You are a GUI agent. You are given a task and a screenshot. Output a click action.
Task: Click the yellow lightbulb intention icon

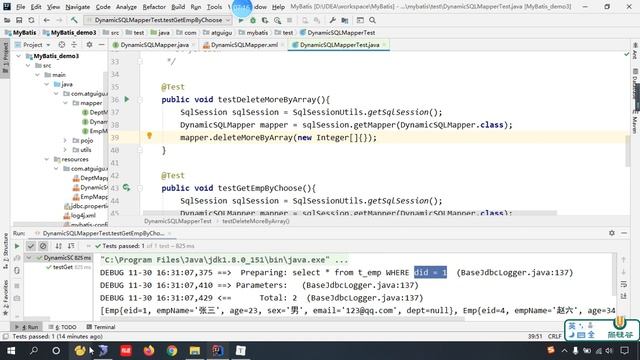click(x=149, y=136)
